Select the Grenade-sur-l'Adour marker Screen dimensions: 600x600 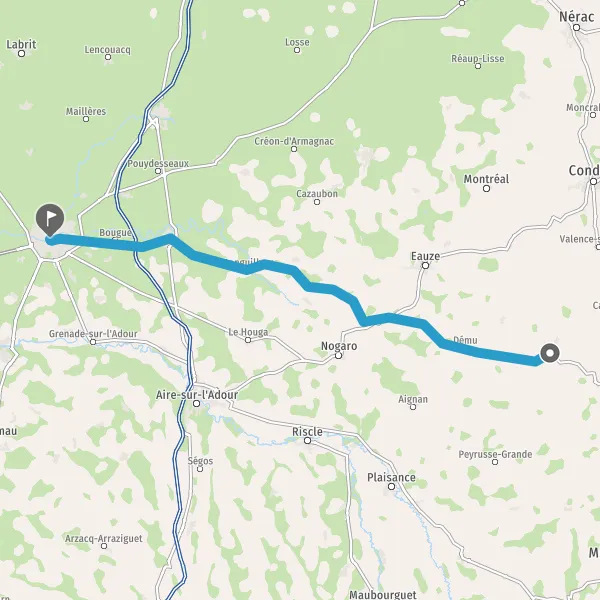(x=93, y=342)
